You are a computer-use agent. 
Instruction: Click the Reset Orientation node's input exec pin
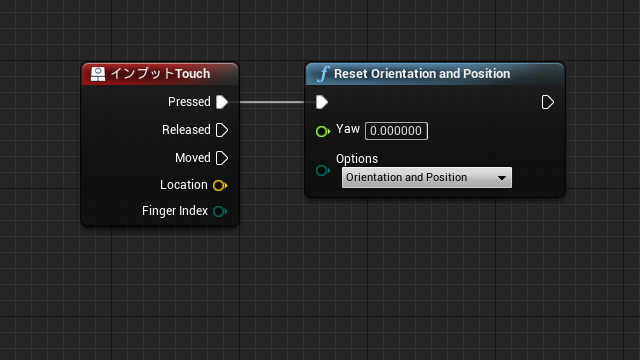pyautogui.click(x=322, y=102)
